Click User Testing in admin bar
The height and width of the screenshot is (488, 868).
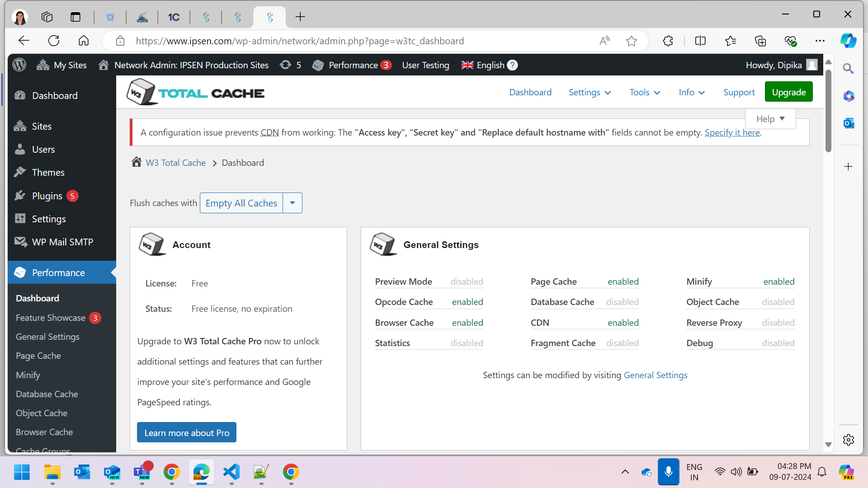(x=425, y=65)
